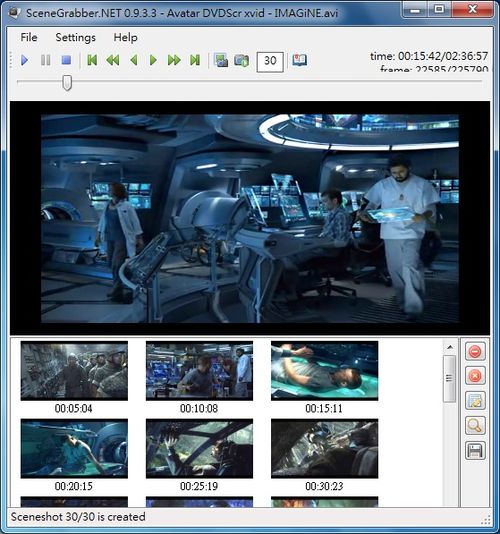This screenshot has height=534, width=500.
Task: Minimize the SceneGrabber.NET window
Action: pyautogui.click(x=415, y=10)
